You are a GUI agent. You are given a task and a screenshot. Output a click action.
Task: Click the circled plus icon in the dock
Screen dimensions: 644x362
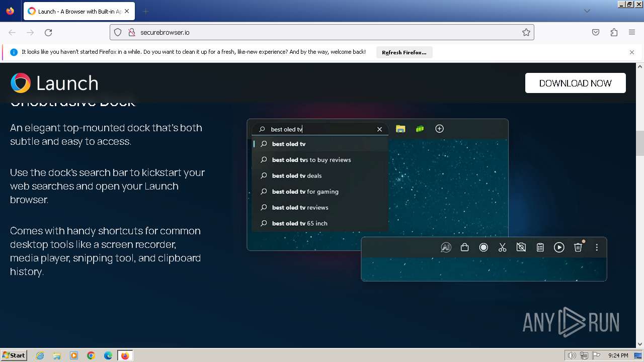(x=439, y=129)
